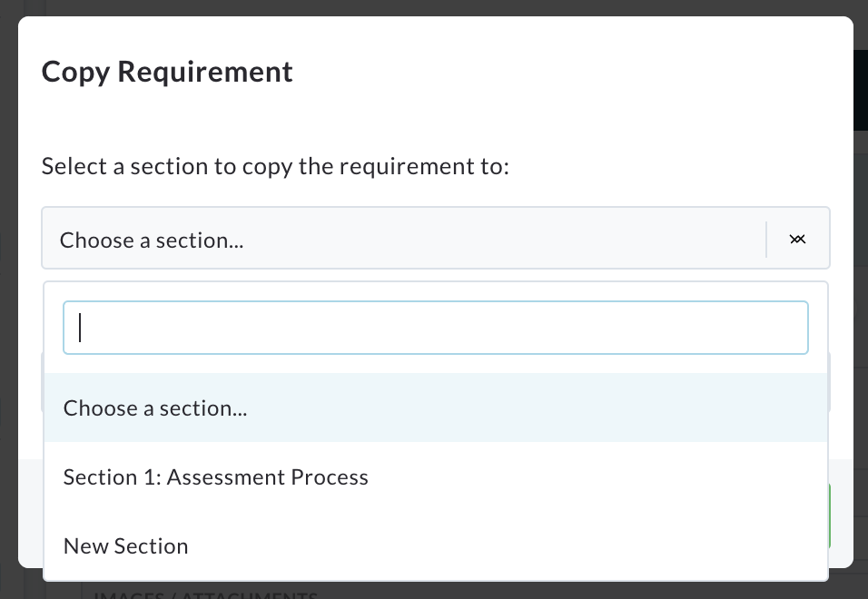Open the "Choose a section..." combo box

[x=436, y=238]
